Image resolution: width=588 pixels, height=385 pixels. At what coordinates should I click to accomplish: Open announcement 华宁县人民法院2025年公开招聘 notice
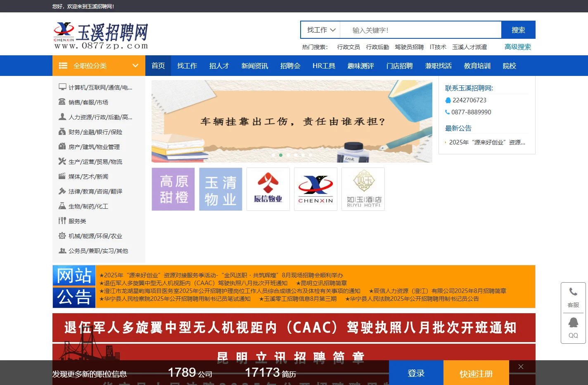point(412,299)
